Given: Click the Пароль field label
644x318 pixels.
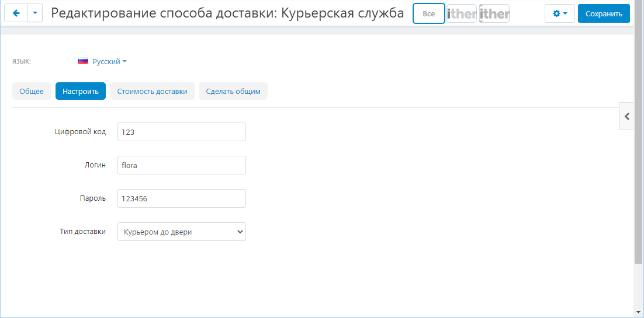Looking at the screenshot, I should pos(93,198).
